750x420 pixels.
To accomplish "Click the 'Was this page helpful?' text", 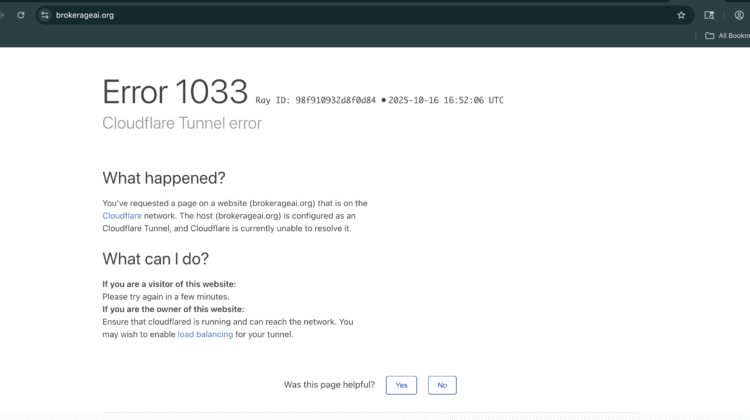I will point(330,385).
